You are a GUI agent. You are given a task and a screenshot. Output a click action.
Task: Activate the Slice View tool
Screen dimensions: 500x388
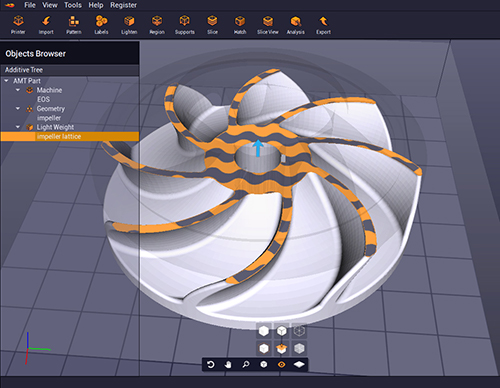point(268,24)
